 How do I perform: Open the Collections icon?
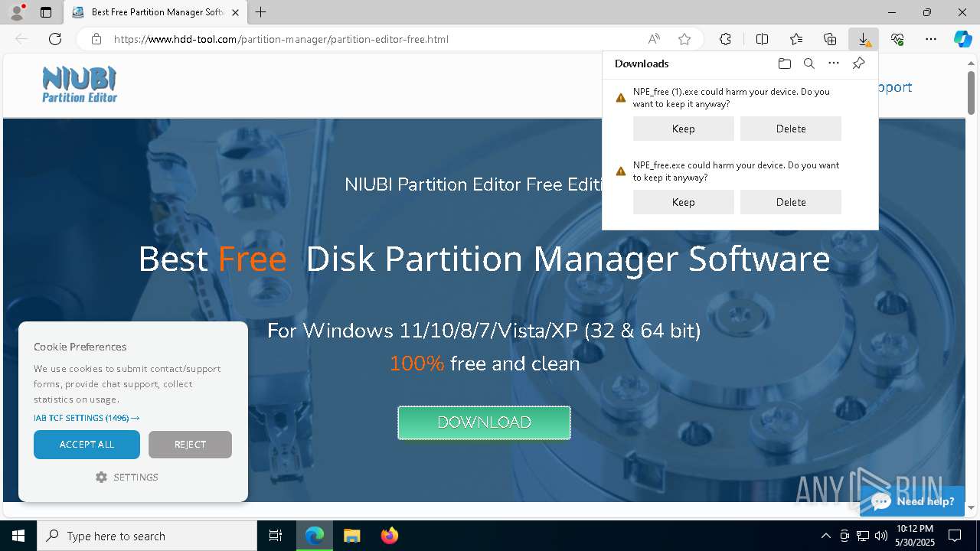click(830, 39)
